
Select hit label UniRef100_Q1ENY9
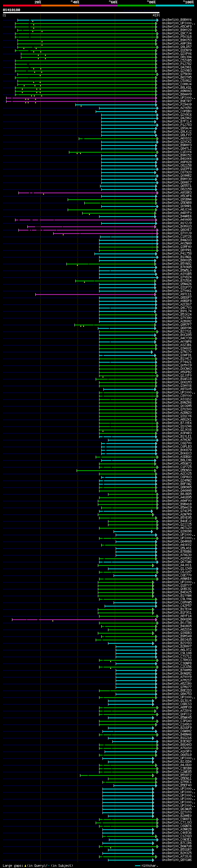pos(177,50)
